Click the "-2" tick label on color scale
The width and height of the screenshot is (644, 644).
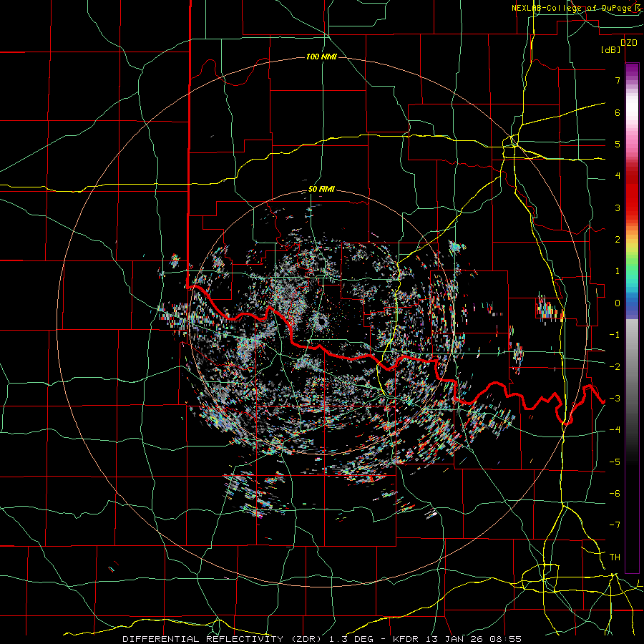pyautogui.click(x=615, y=367)
